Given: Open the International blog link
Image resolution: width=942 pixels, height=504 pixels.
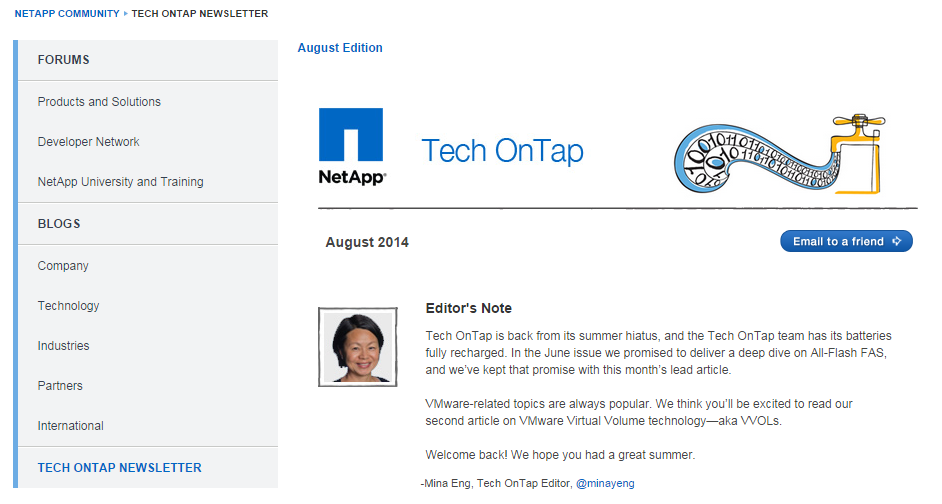Looking at the screenshot, I should pos(70,426).
